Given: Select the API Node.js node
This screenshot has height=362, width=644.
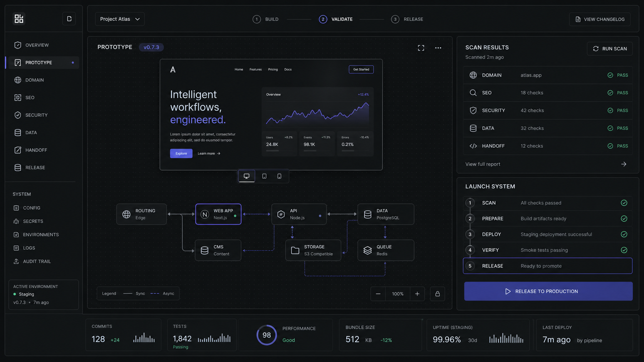Looking at the screenshot, I should (299, 214).
